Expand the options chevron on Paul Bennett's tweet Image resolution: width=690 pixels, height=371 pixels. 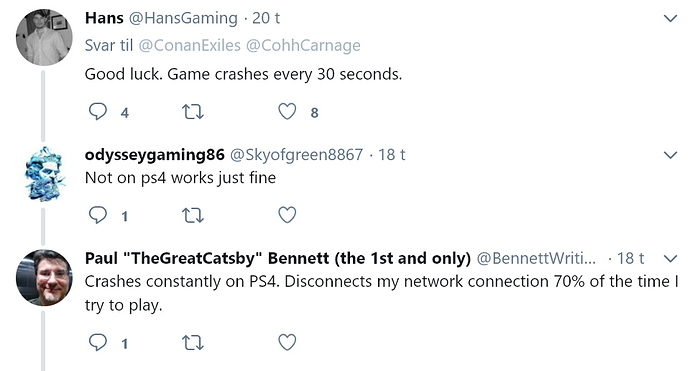[670, 259]
